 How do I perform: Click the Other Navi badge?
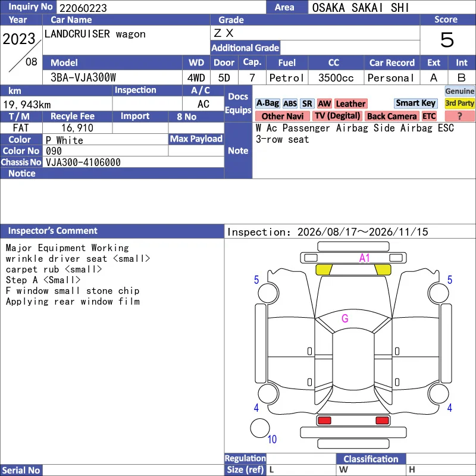click(x=282, y=116)
